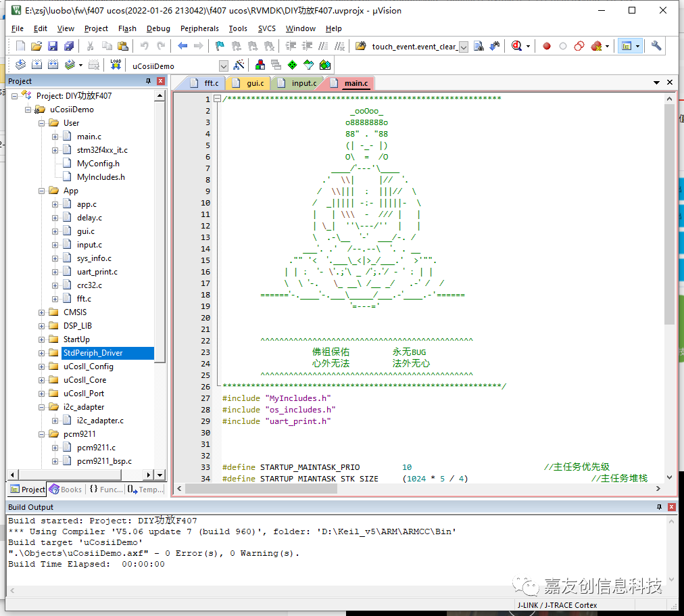Collapse the pcm9211 group folder
684x616 pixels.
click(41, 434)
